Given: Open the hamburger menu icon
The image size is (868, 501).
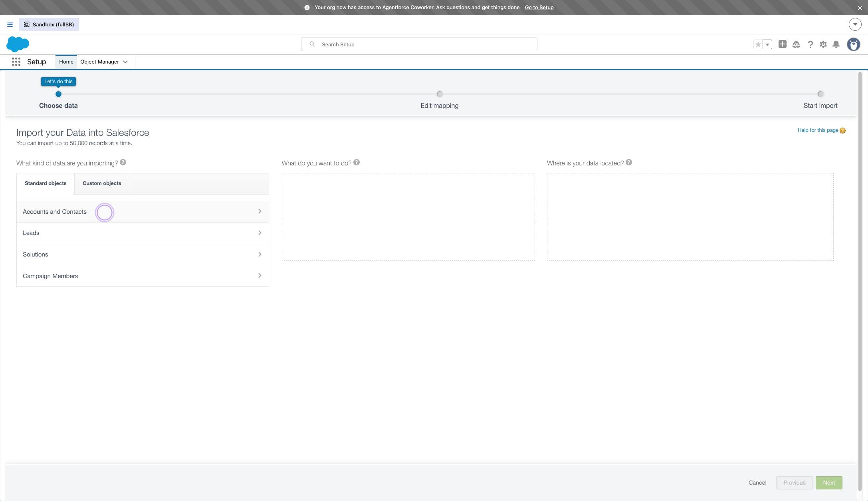Looking at the screenshot, I should (x=10, y=25).
